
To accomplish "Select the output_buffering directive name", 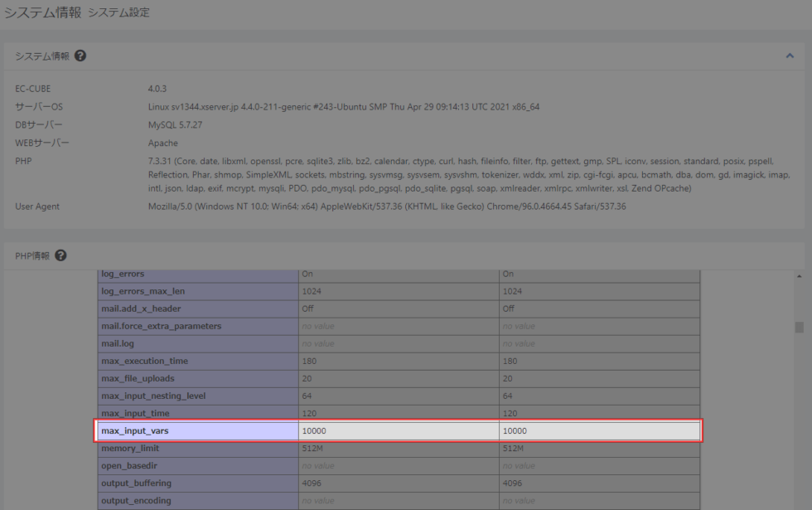I will (x=138, y=483).
